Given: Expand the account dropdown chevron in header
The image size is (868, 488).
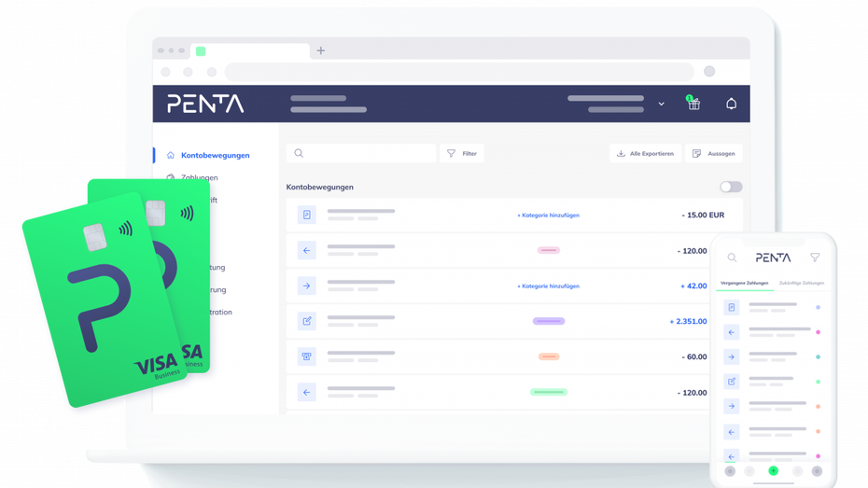Looking at the screenshot, I should click(x=661, y=104).
